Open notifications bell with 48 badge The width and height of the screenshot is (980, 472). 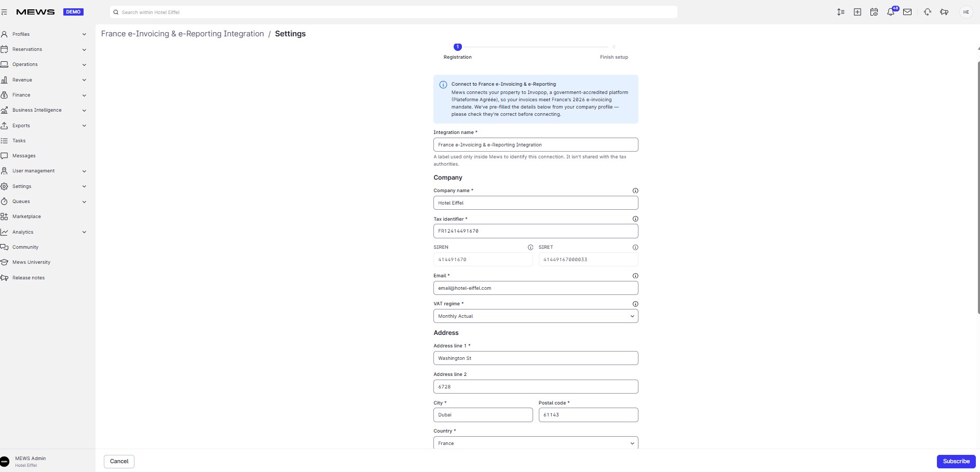[x=891, y=11]
